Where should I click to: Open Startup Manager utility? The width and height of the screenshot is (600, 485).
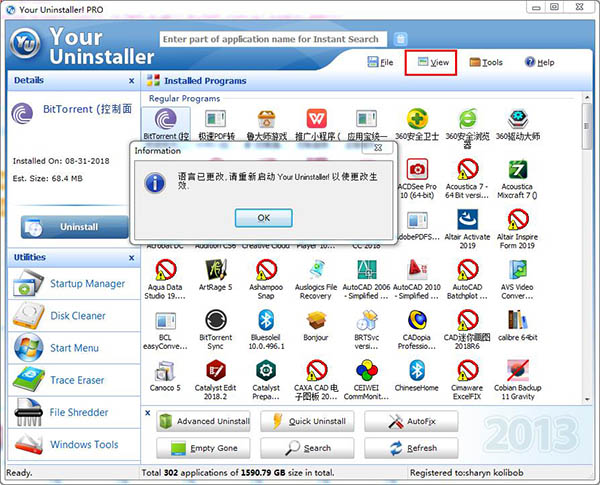pyautogui.click(x=74, y=284)
